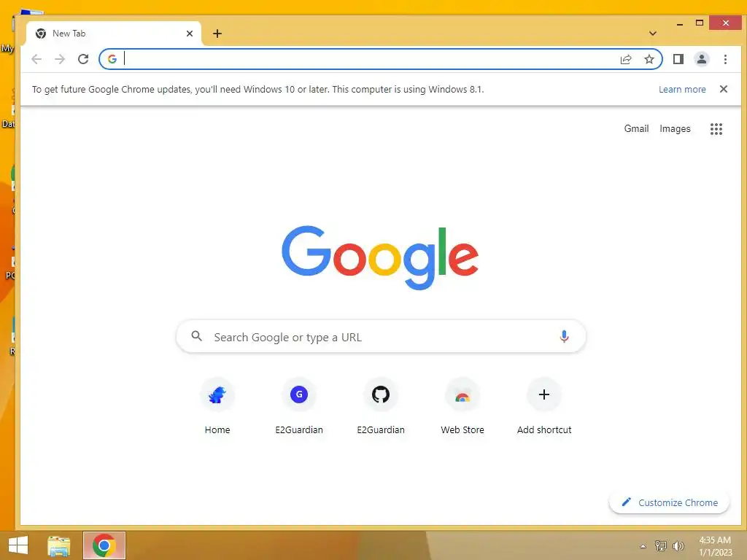Add a new shortcut

coord(544,406)
